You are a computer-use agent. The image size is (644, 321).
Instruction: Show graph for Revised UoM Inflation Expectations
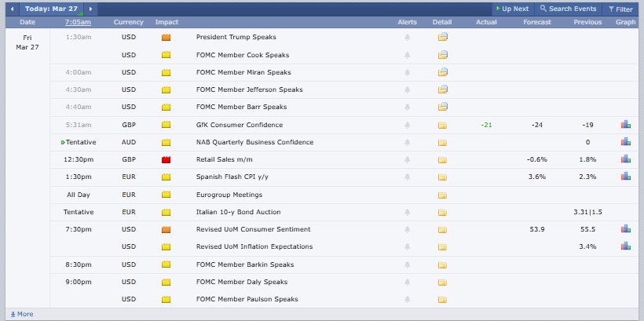(625, 246)
